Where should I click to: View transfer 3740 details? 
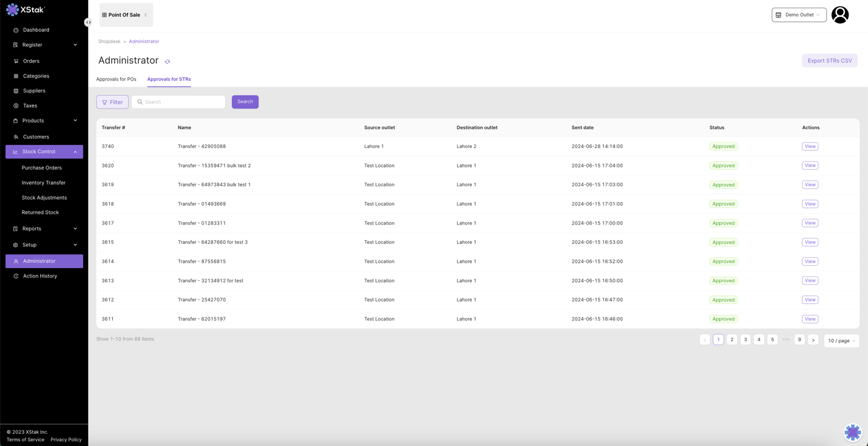(810, 146)
